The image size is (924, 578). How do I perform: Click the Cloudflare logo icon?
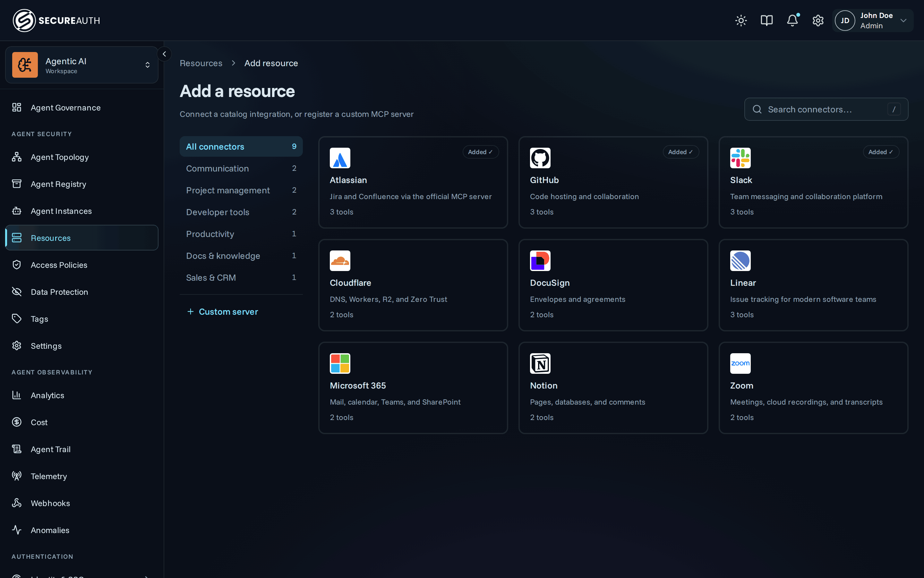click(x=340, y=261)
